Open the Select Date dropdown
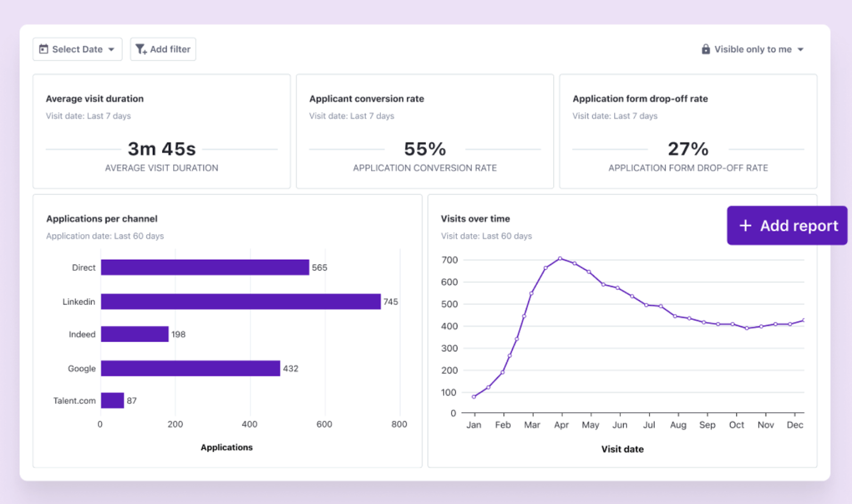 click(77, 49)
